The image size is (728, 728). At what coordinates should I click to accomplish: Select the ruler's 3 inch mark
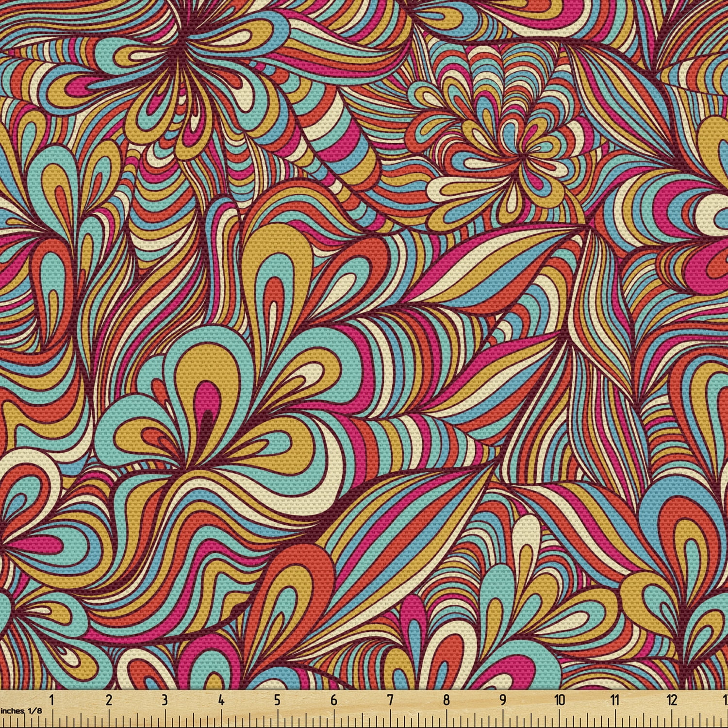(x=165, y=699)
